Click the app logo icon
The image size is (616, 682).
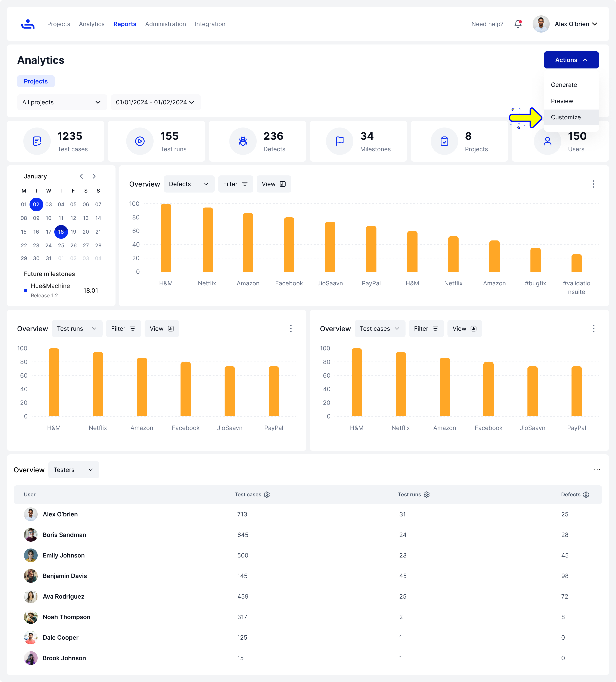28,24
